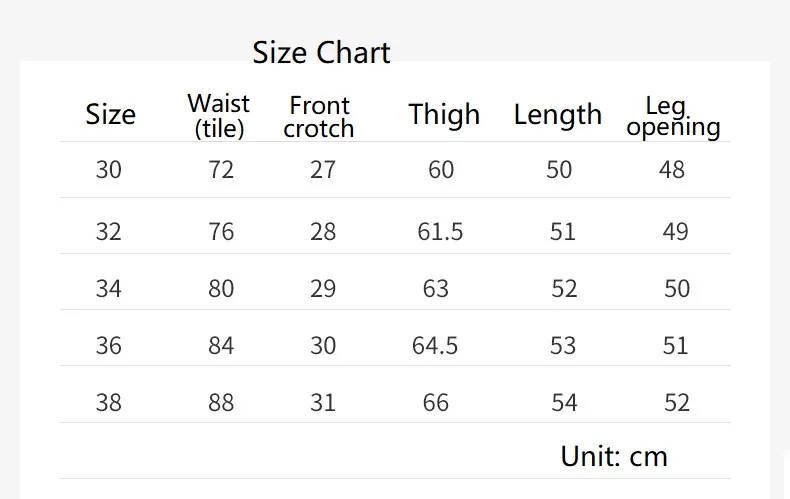Select the Thigh column header
This screenshot has width=790, height=499.
pyautogui.click(x=444, y=114)
